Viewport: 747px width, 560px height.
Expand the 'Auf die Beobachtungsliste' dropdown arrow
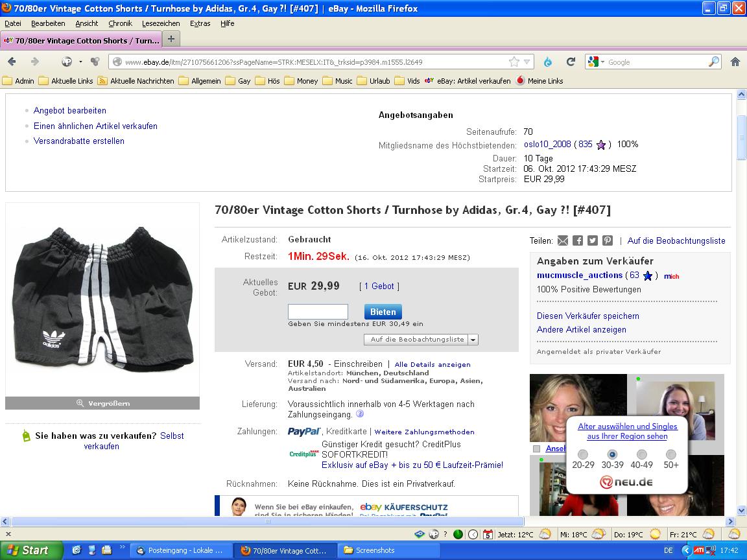473,340
